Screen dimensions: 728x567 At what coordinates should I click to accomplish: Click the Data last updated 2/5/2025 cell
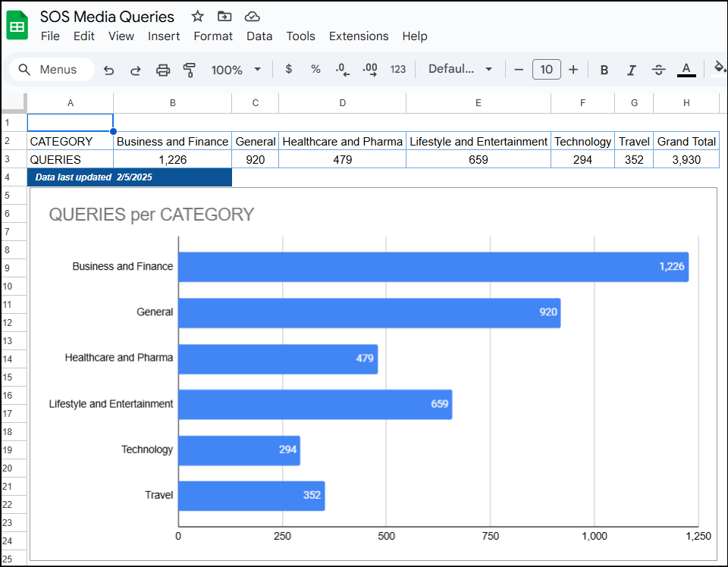pos(130,177)
